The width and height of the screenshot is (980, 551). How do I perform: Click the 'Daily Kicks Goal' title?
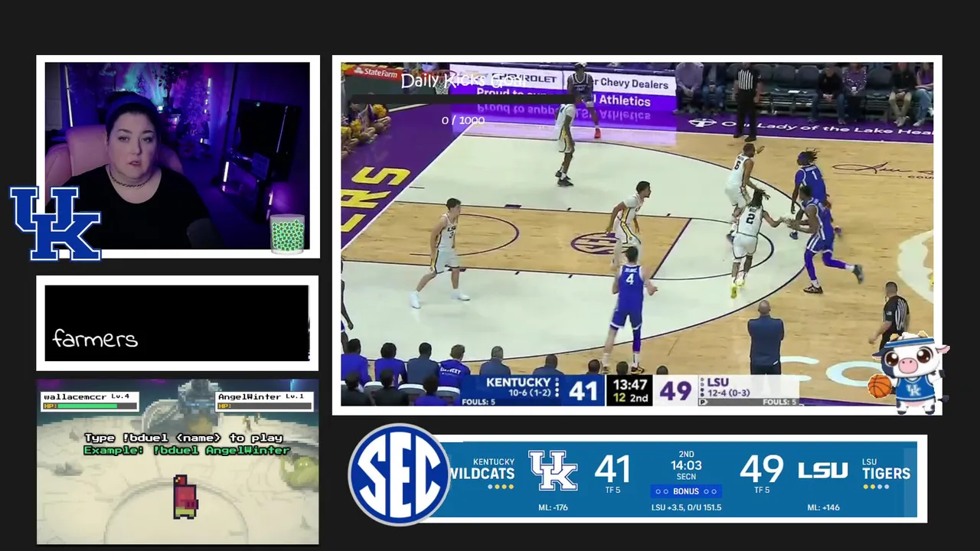pos(462,80)
